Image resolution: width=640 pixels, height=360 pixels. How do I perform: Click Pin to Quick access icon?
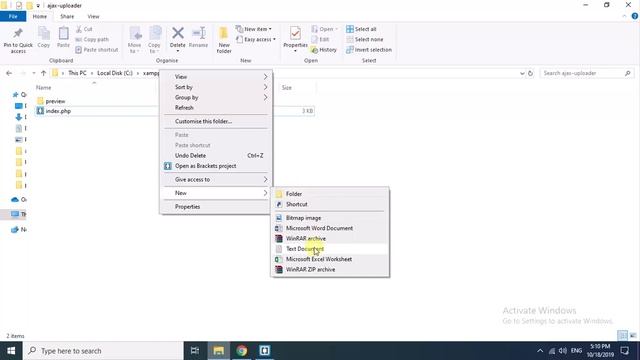pyautogui.click(x=18, y=34)
